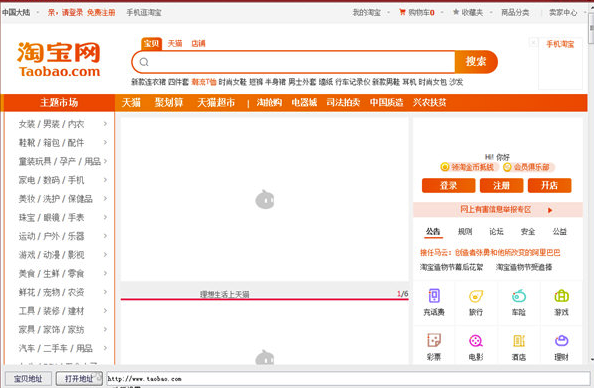Click the gold coin icon by 领淘金币抵钱
Image resolution: width=594 pixels, height=388 pixels.
(x=445, y=167)
